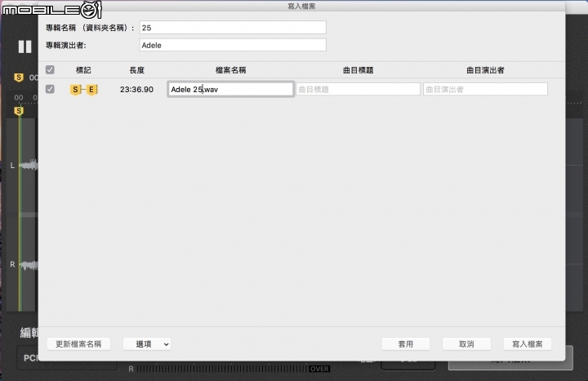This screenshot has width=588, height=381.
Task: Click the 取消 cancel button
Action: pos(466,344)
